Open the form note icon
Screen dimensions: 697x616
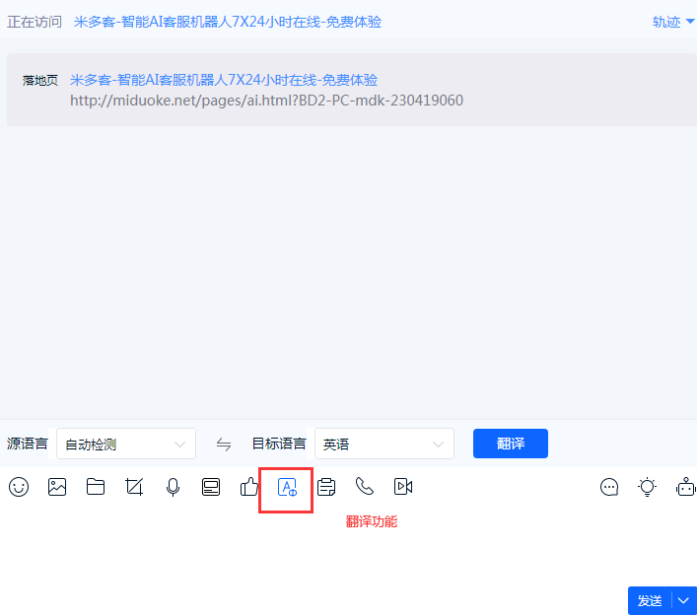pyautogui.click(x=326, y=487)
